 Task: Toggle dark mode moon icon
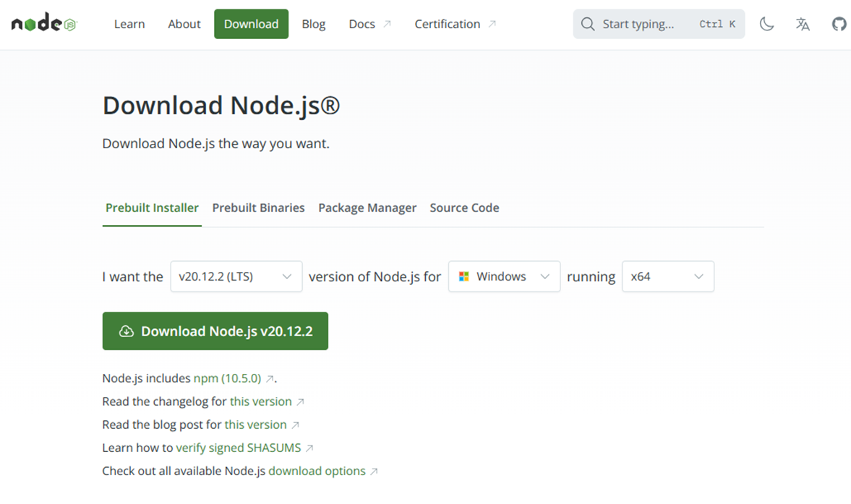tap(767, 24)
